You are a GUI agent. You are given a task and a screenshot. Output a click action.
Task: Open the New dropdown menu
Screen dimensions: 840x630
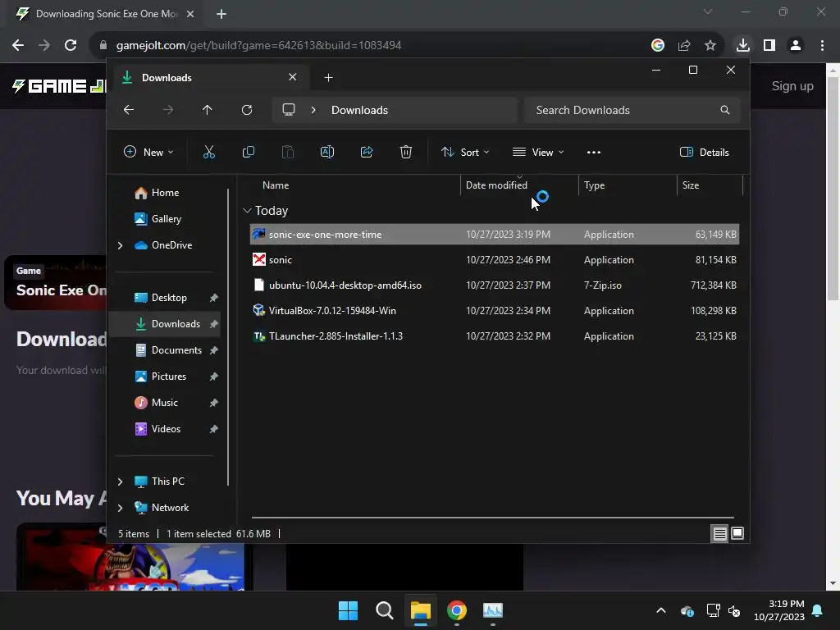click(x=148, y=152)
